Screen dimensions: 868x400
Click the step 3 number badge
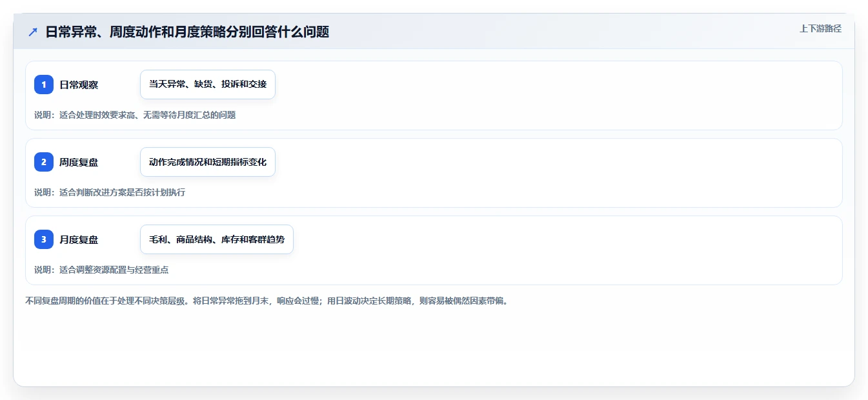(44, 239)
